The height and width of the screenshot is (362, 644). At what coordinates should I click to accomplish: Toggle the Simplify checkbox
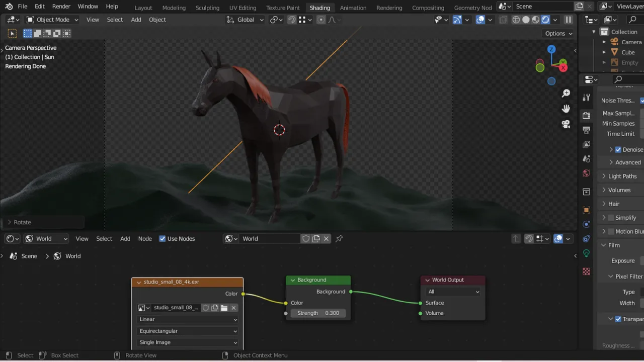coord(611,218)
